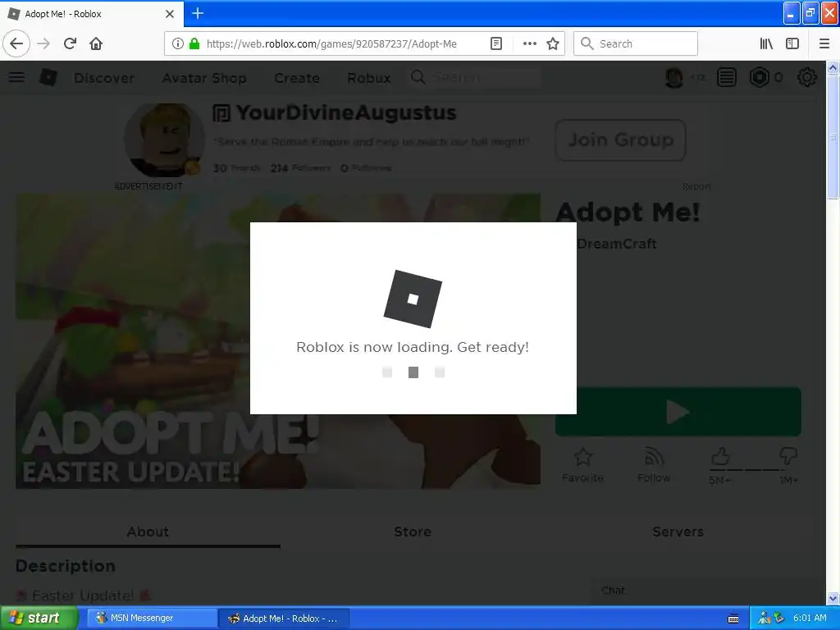Image resolution: width=840 pixels, height=630 pixels.
Task: Open the Firefox hamburger menu
Action: coord(824,43)
